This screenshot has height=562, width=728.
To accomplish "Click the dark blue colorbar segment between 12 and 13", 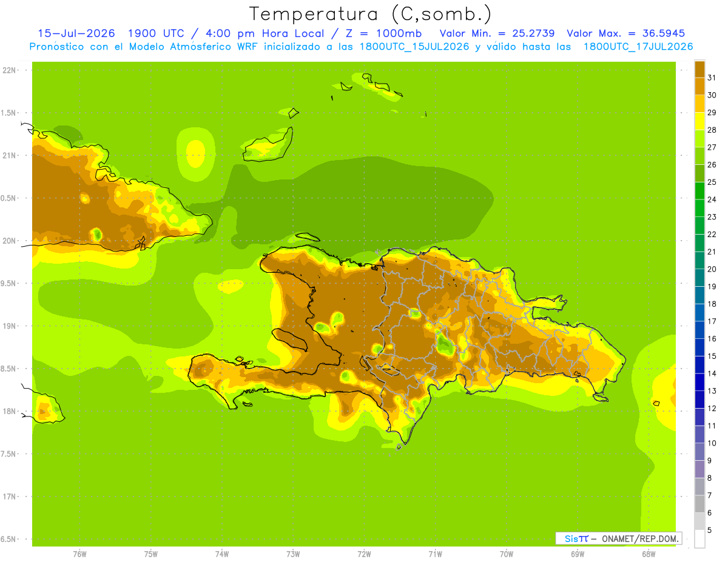I will [699, 400].
